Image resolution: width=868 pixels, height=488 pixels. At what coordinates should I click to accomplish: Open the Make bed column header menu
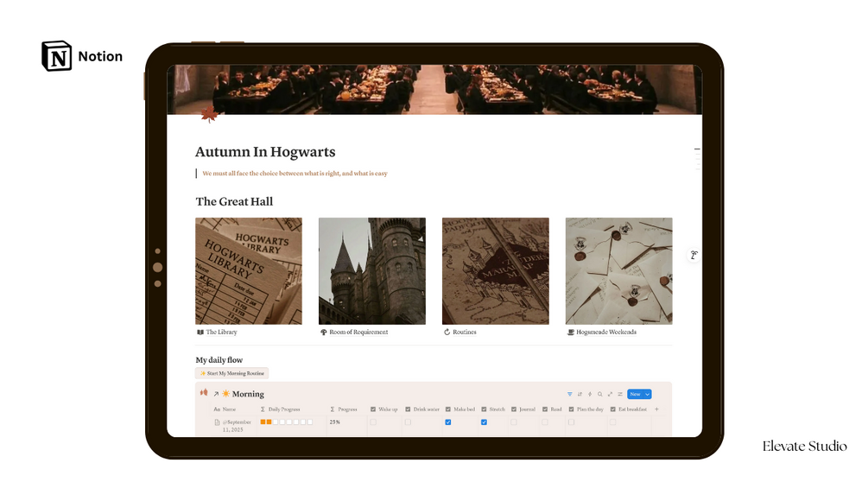pyautogui.click(x=460, y=409)
